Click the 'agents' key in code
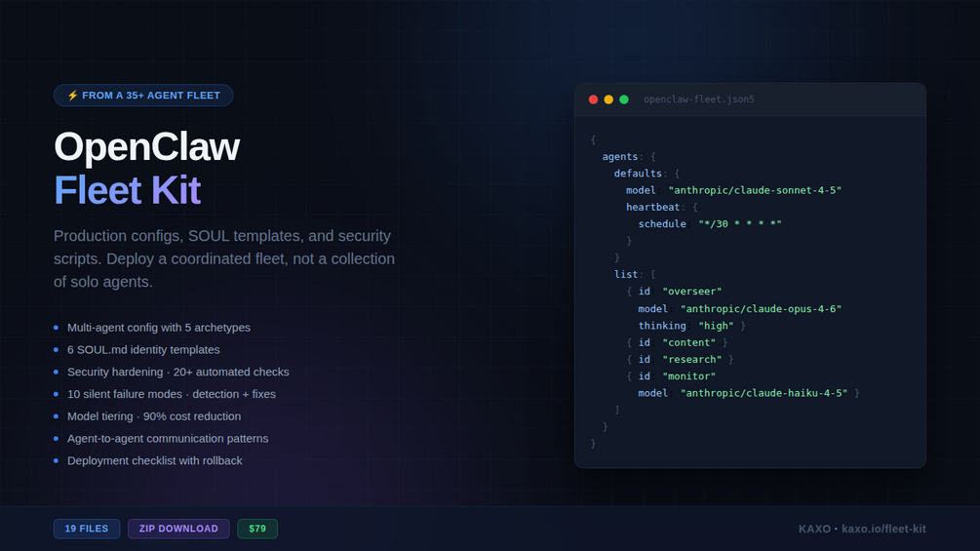980x551 pixels. click(x=620, y=156)
